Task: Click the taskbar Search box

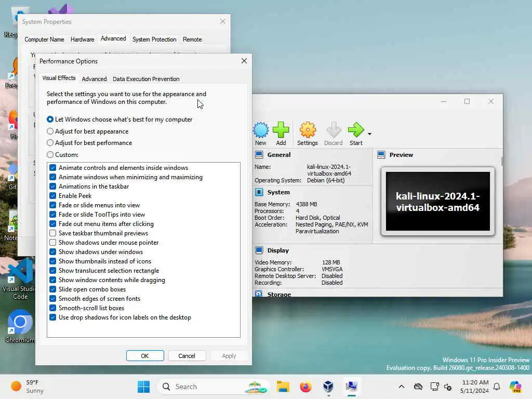Action: click(x=214, y=387)
